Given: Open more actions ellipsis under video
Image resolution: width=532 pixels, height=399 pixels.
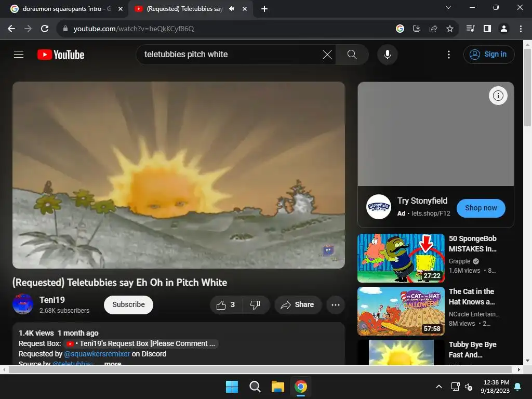Looking at the screenshot, I should click(335, 304).
